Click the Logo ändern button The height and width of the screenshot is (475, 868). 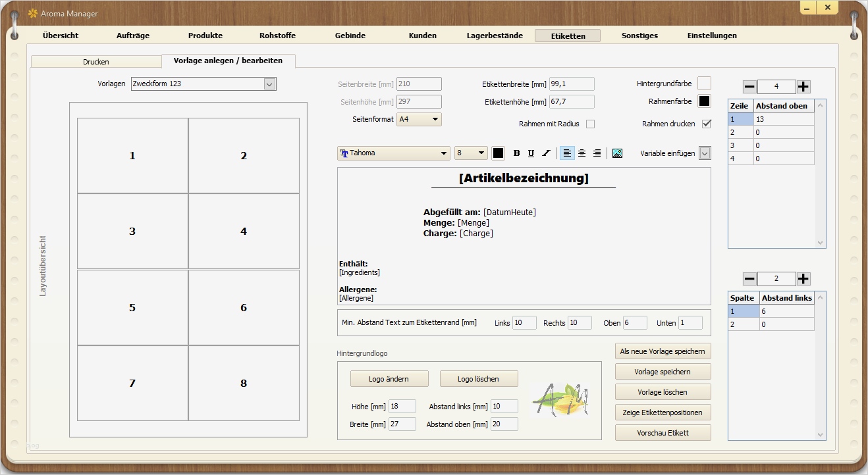pyautogui.click(x=389, y=379)
